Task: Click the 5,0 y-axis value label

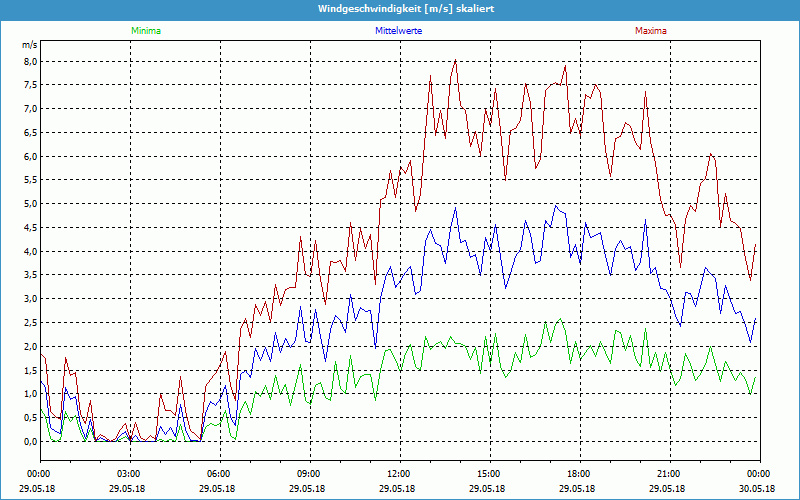Action: [30, 204]
